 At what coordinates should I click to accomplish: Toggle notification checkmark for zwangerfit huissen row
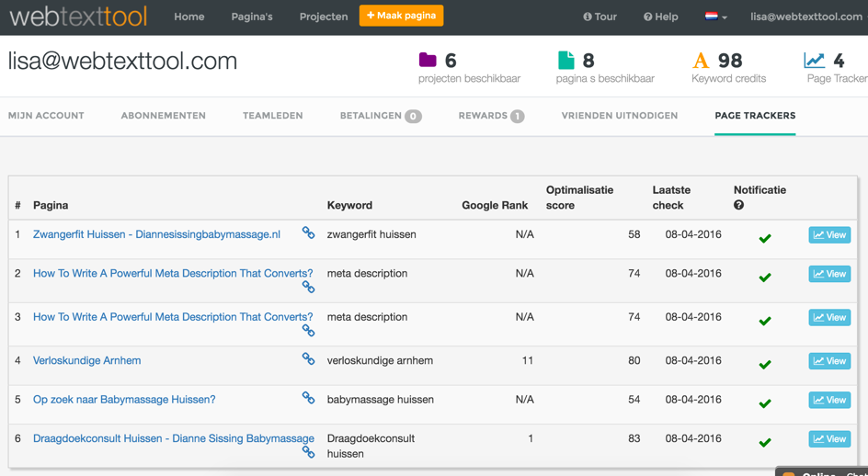pos(764,238)
